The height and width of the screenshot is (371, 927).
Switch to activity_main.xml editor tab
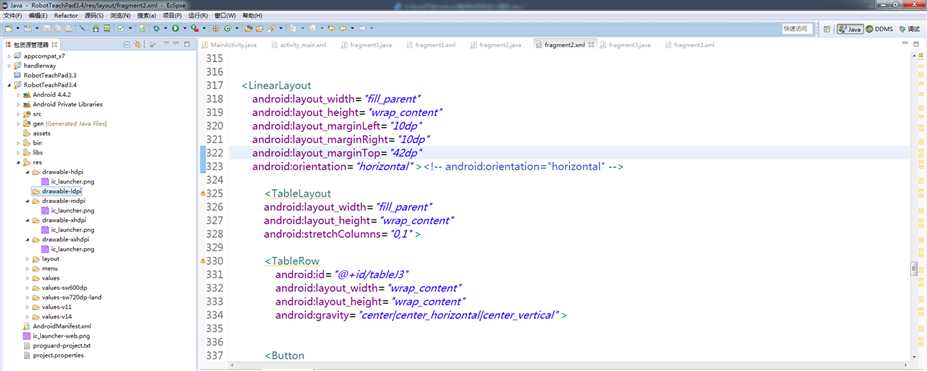pos(299,45)
